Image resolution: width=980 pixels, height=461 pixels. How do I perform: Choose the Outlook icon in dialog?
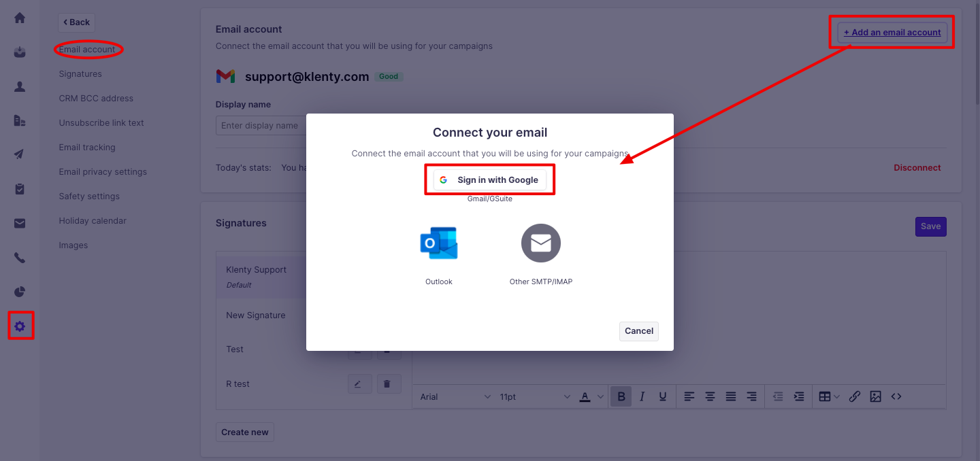(439, 243)
